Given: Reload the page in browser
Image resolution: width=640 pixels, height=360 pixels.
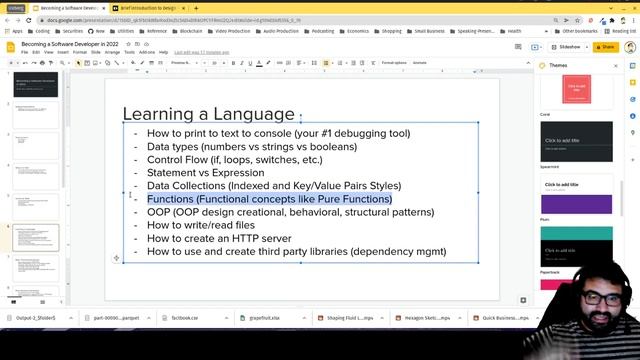Looking at the screenshot, I should (x=29, y=20).
